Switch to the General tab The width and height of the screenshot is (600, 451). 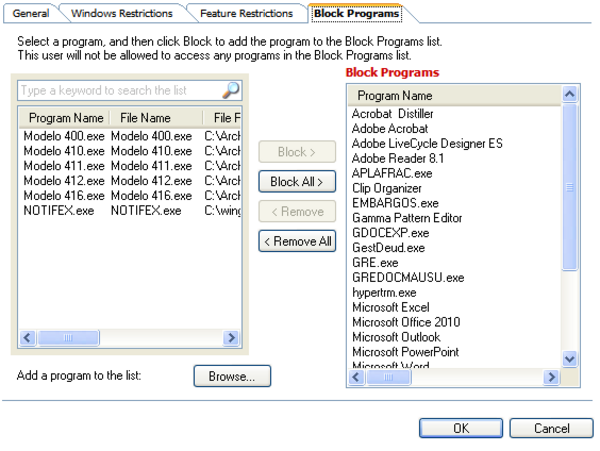[x=31, y=13]
